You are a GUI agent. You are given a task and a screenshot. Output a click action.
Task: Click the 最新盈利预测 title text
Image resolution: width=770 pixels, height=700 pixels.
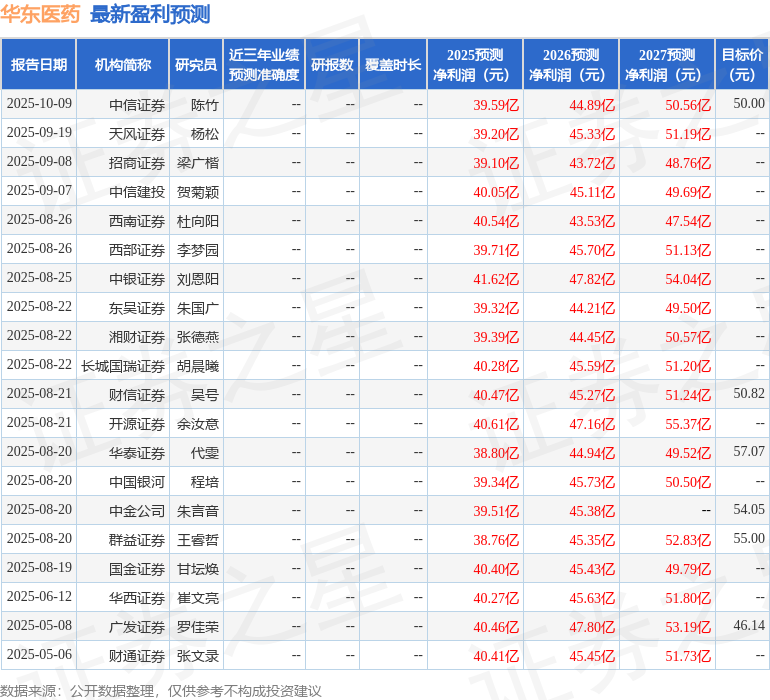150,14
